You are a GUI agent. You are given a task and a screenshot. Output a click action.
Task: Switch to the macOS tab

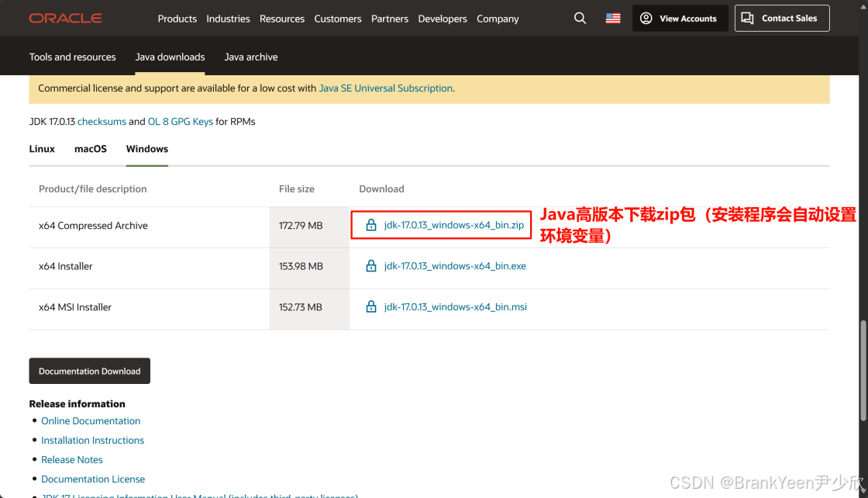click(91, 149)
